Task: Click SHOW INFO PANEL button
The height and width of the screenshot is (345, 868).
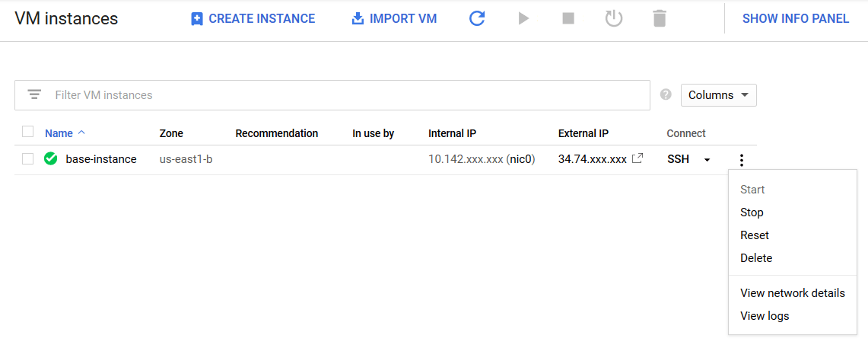Action: (795, 18)
